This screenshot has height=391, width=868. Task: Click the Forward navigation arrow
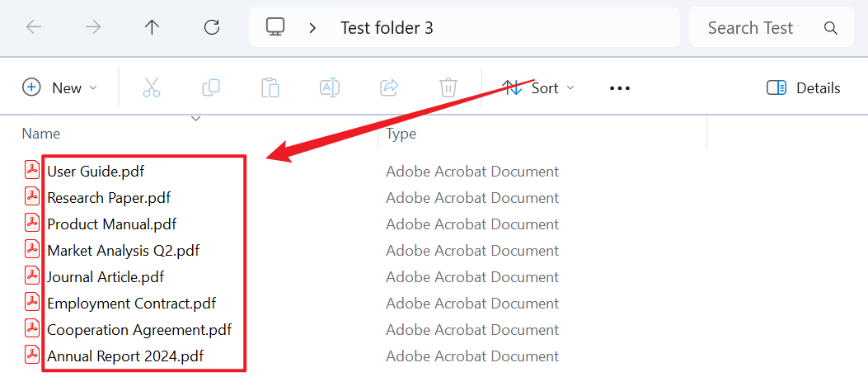pyautogui.click(x=93, y=27)
